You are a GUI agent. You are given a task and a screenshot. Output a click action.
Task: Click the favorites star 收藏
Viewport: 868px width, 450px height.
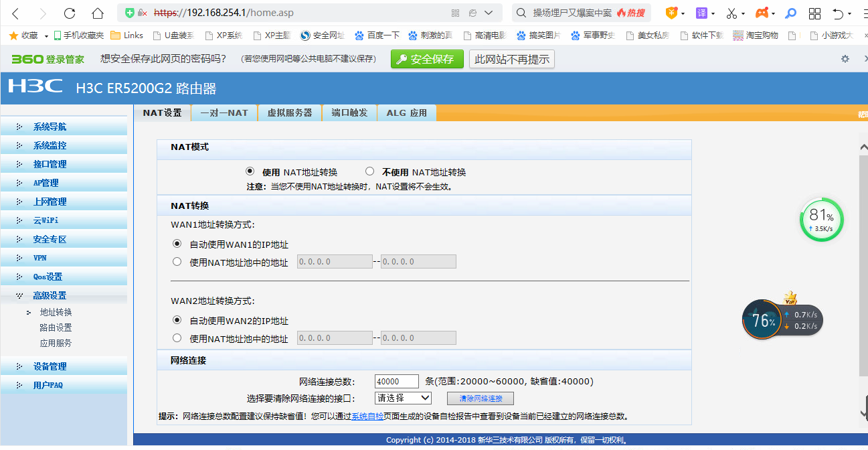pyautogui.click(x=23, y=35)
